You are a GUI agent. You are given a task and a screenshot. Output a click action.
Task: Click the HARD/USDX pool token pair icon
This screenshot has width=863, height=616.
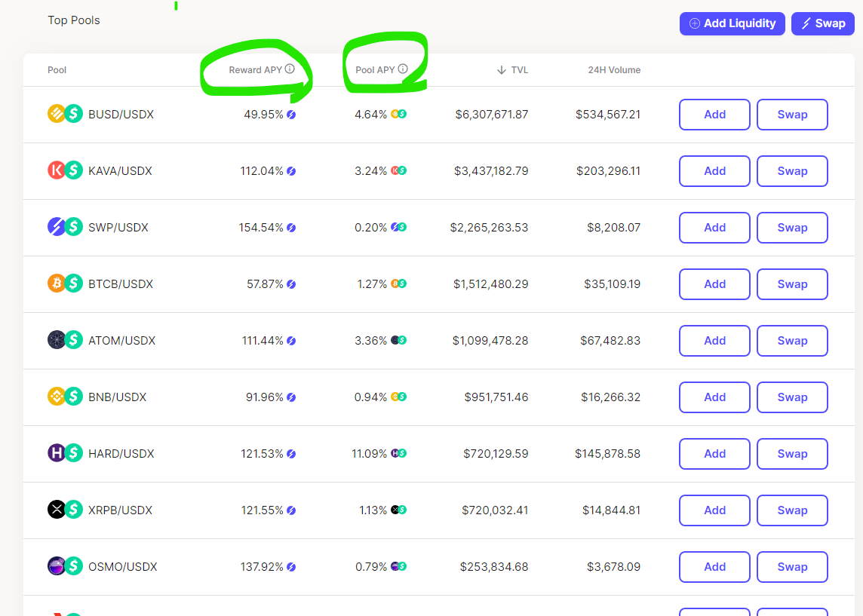65,453
